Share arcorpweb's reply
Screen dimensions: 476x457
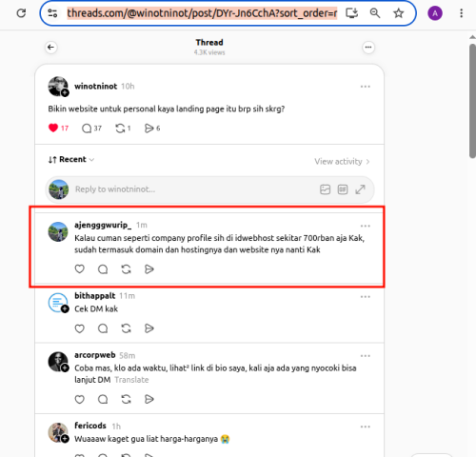pyautogui.click(x=149, y=399)
